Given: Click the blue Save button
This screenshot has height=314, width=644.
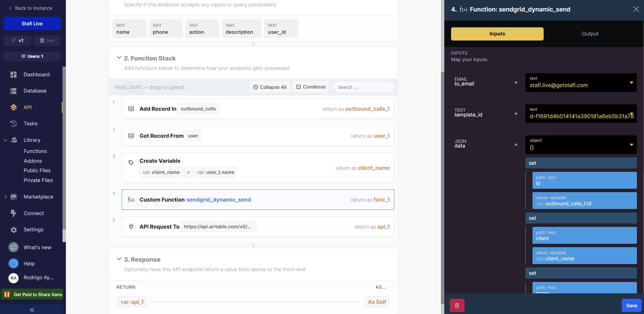Looking at the screenshot, I should click(x=631, y=306).
